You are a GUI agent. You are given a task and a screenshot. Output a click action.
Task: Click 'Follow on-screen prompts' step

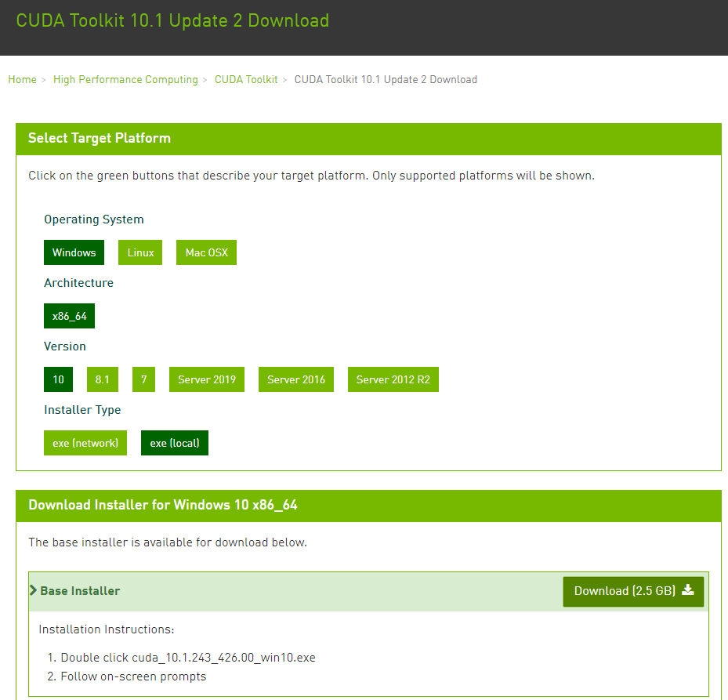[x=133, y=676]
